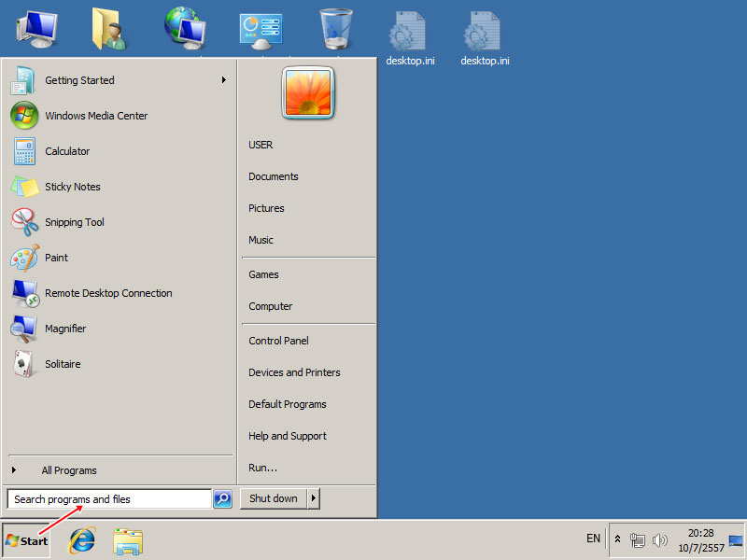This screenshot has height=560, width=747.
Task: Click the volume speaker tray icon
Action: pos(659,540)
